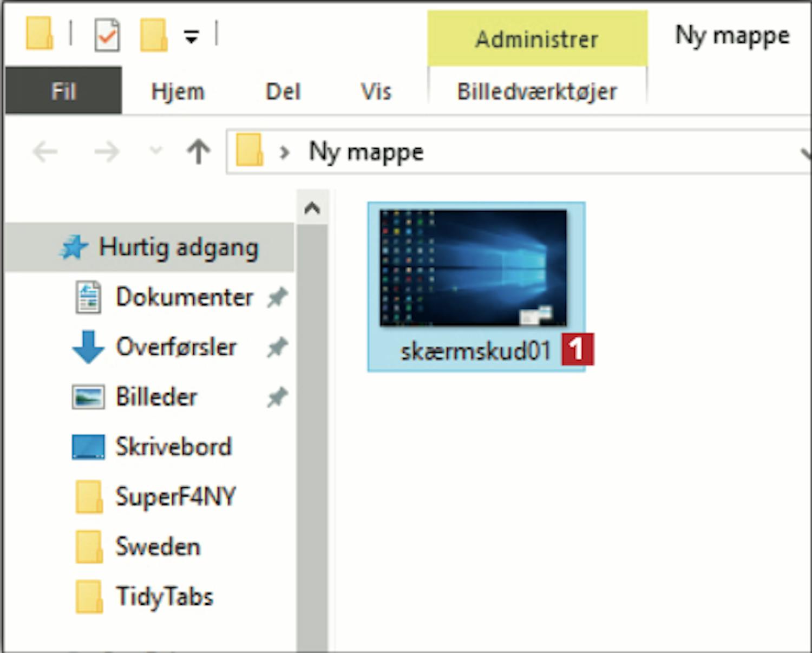This screenshot has width=812, height=653.
Task: Click the SuperF4NY folder icon
Action: (89, 497)
